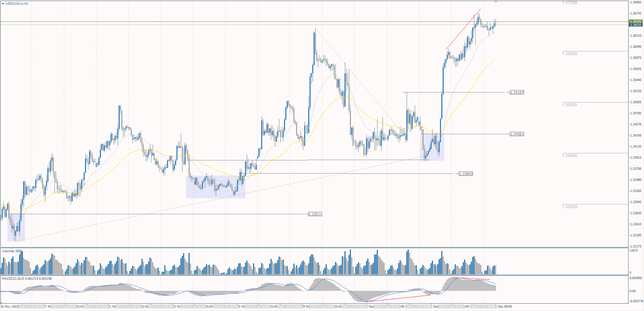This screenshot has width=644, height=311.
Task: Click the 0.004692 MACD scale value
Action: (636, 278)
